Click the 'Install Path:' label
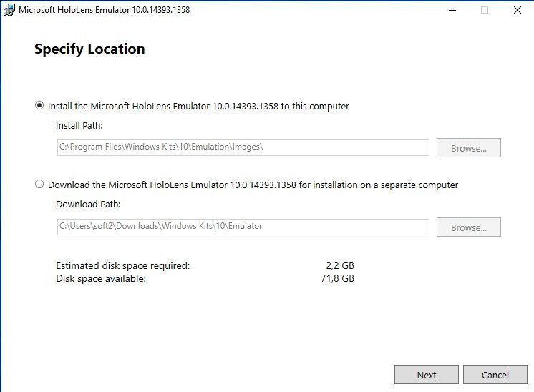 tap(79, 126)
